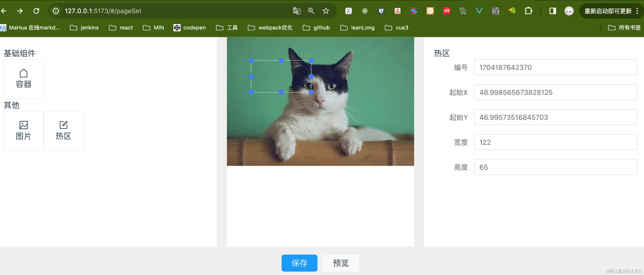The height and width of the screenshot is (275, 644).
Task: Open the browser three-dot menu
Action: point(637,11)
